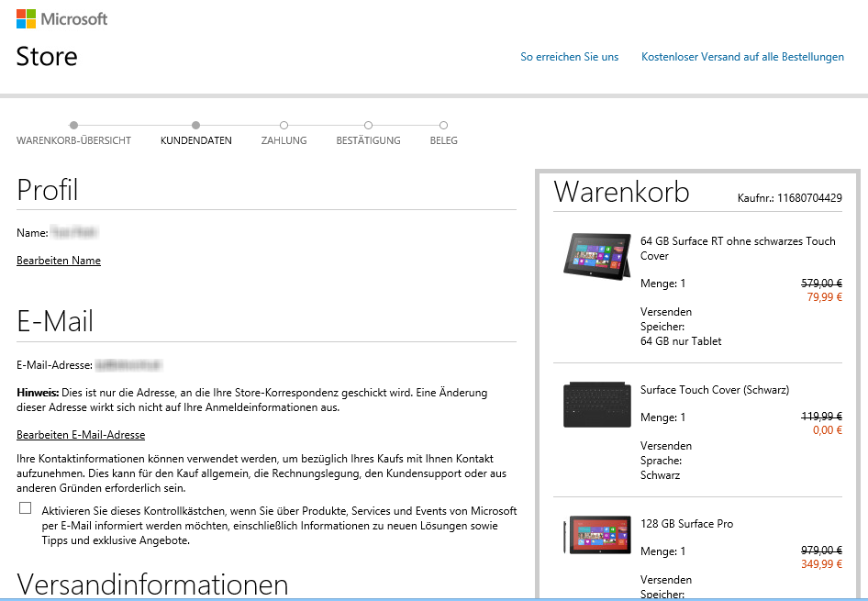
Task: Open the 128 GB Surface Pro title
Action: coord(686,524)
